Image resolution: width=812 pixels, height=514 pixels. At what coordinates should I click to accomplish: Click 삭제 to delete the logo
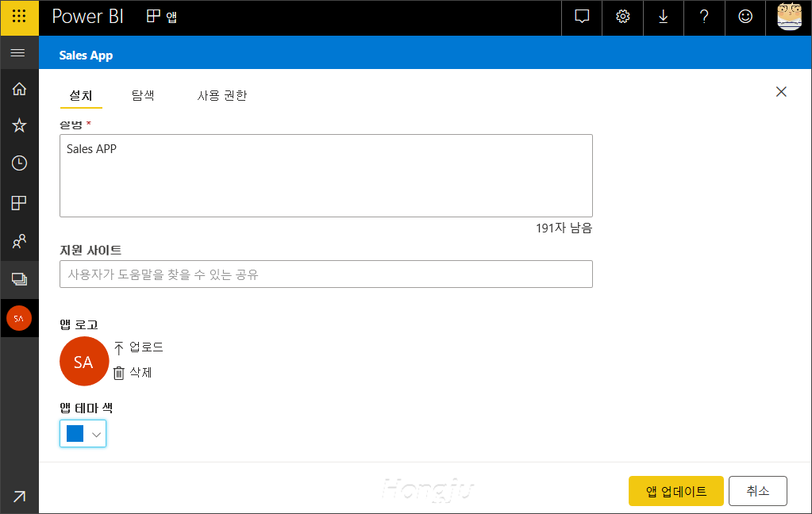coord(133,373)
